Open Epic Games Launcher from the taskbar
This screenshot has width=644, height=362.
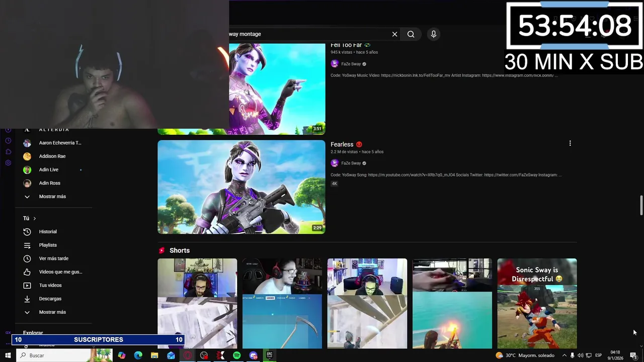click(270, 355)
